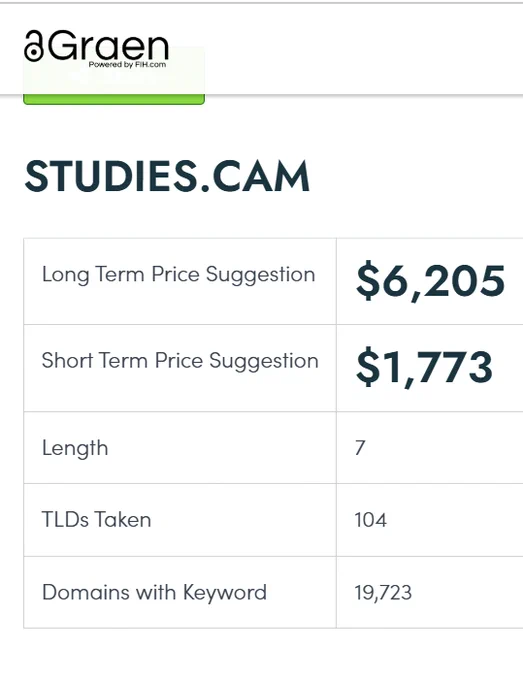Click the TLDs Taken label
523x680 pixels.
click(x=96, y=520)
